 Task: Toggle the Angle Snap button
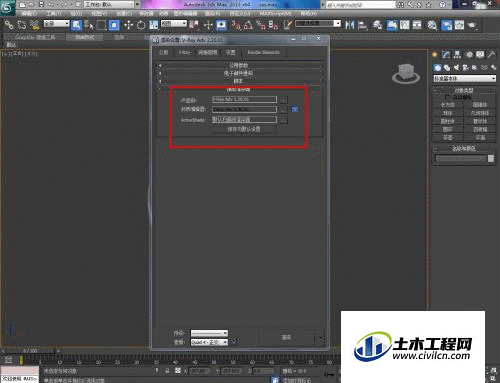(248, 25)
